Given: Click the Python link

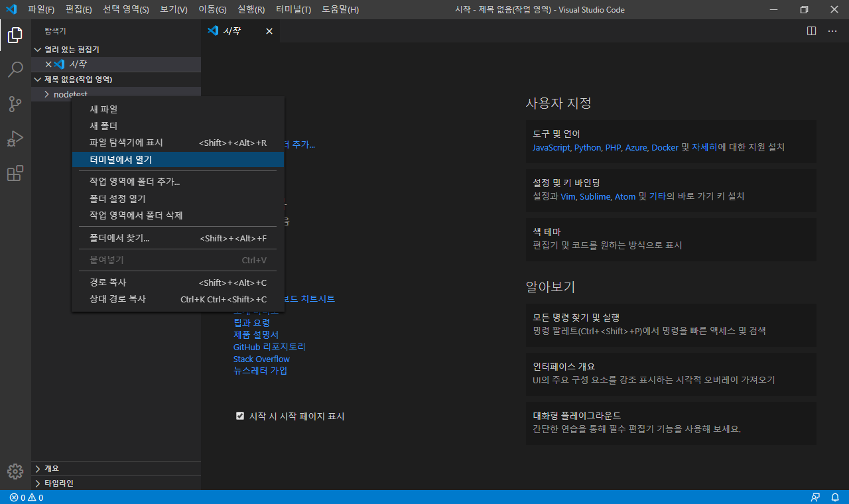Looking at the screenshot, I should click(587, 147).
